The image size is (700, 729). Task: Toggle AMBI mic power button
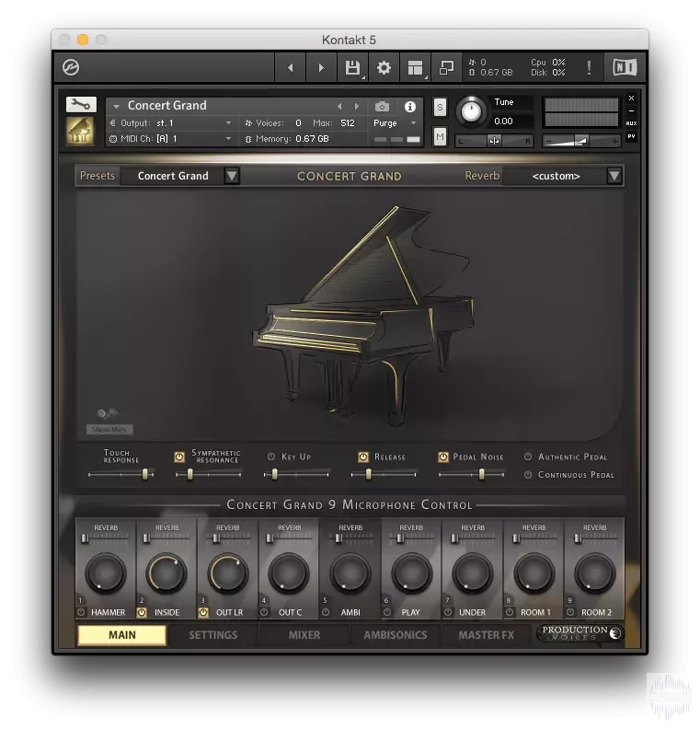point(326,612)
